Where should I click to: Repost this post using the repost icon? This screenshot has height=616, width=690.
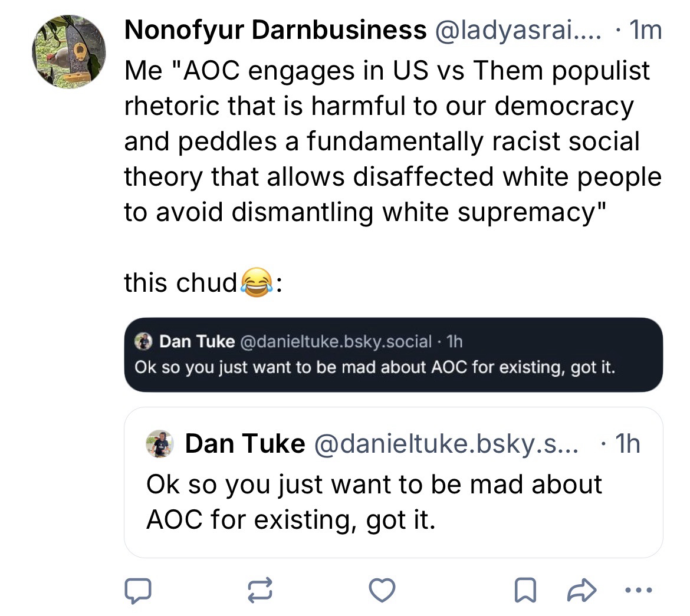pos(260,589)
